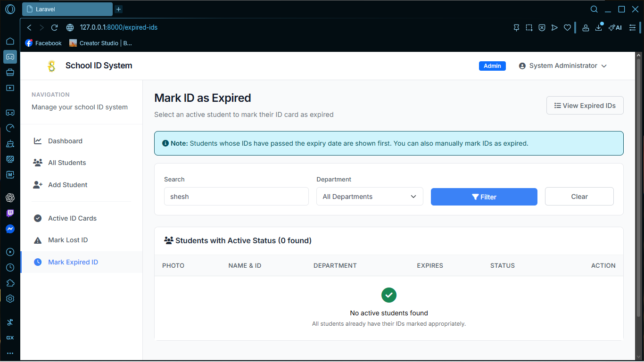Click the NAME & ID column header
The height and width of the screenshot is (362, 644).
[x=245, y=265]
